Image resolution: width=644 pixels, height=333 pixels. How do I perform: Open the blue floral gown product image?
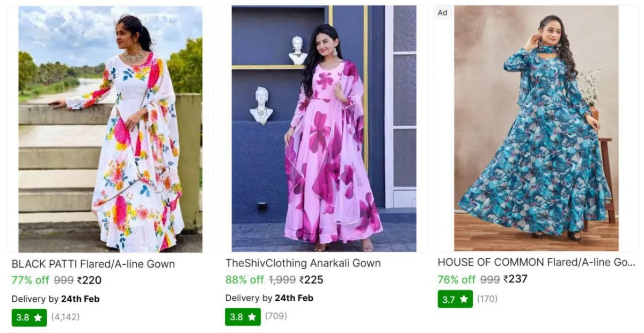coord(536,129)
